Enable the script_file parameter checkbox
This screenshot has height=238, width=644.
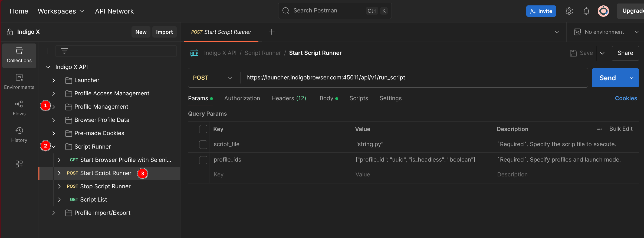point(203,145)
